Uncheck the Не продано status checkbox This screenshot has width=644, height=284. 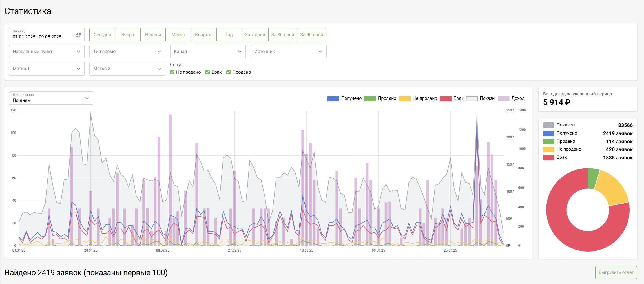[172, 72]
